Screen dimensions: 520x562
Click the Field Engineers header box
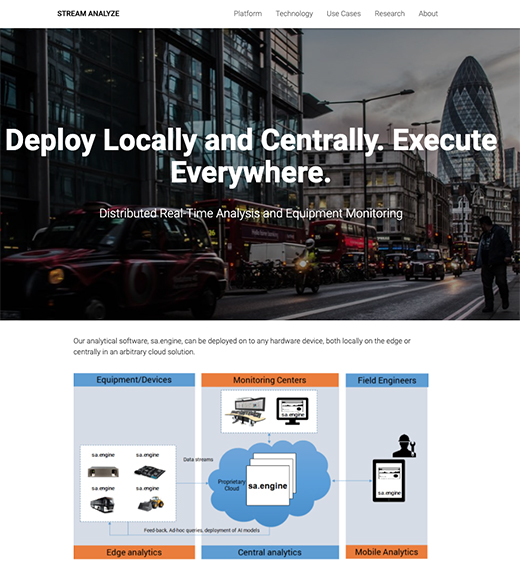tap(387, 380)
